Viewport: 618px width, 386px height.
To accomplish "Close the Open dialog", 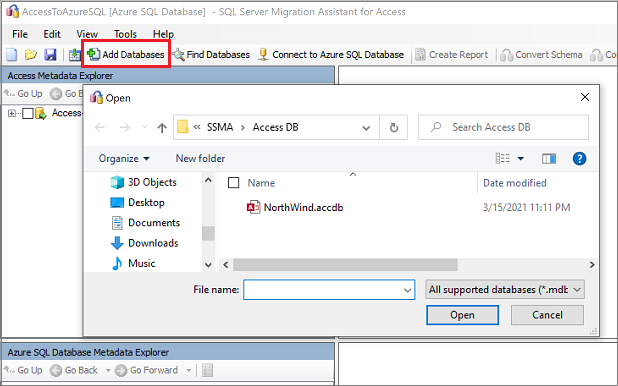I will tap(585, 97).
